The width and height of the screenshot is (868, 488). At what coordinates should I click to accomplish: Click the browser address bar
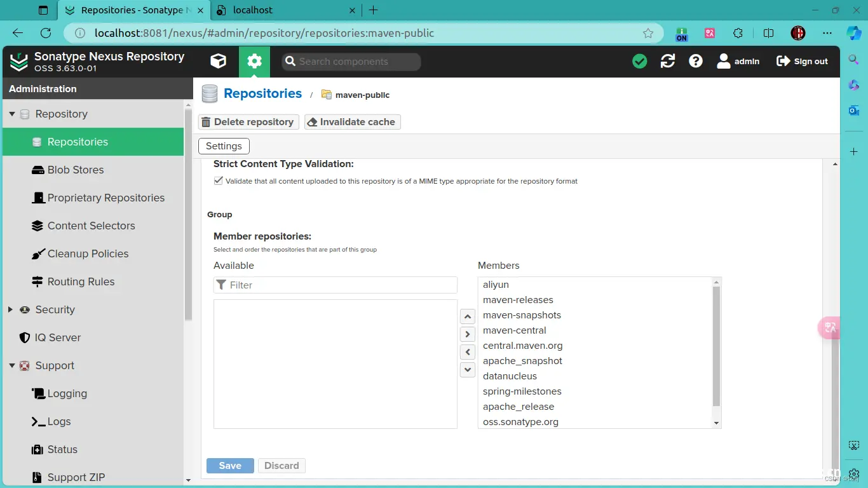click(x=362, y=33)
